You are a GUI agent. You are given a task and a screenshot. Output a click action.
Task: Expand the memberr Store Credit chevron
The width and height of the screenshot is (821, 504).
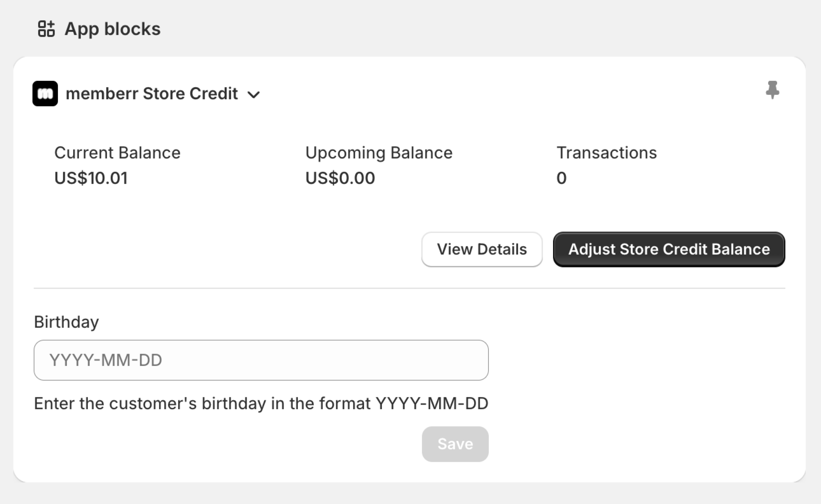coord(254,95)
